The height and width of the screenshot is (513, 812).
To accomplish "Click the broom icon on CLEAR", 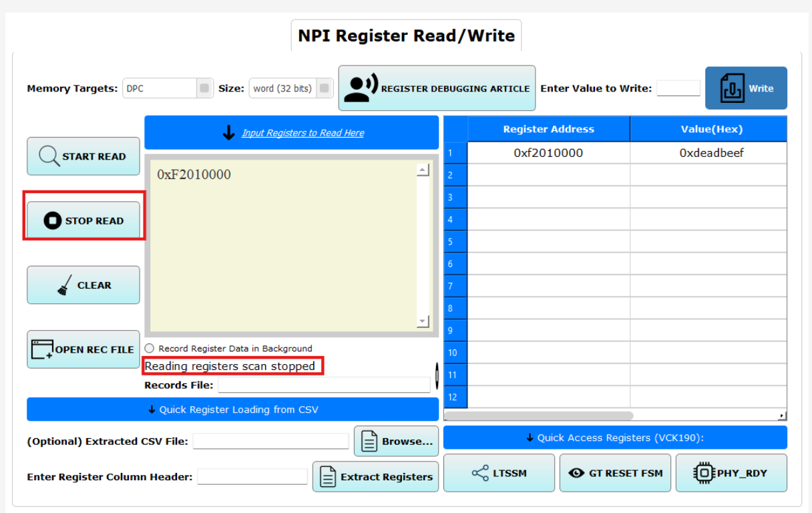I will [64, 285].
